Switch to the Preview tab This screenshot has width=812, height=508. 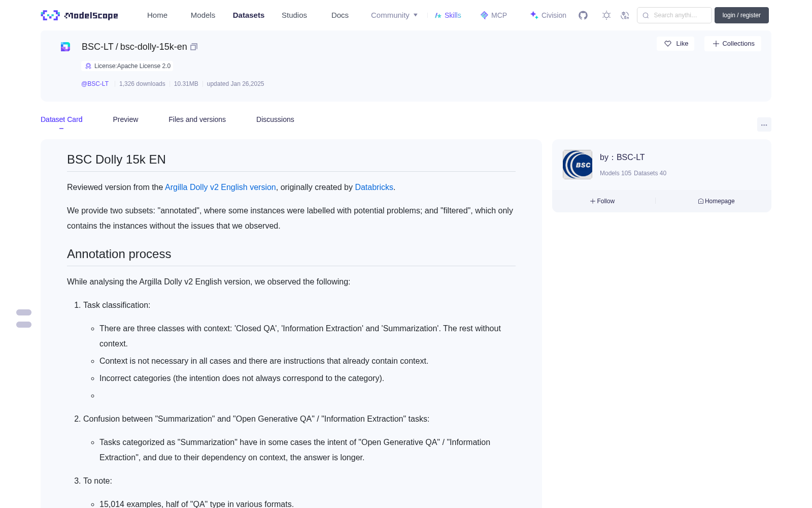coord(125,119)
